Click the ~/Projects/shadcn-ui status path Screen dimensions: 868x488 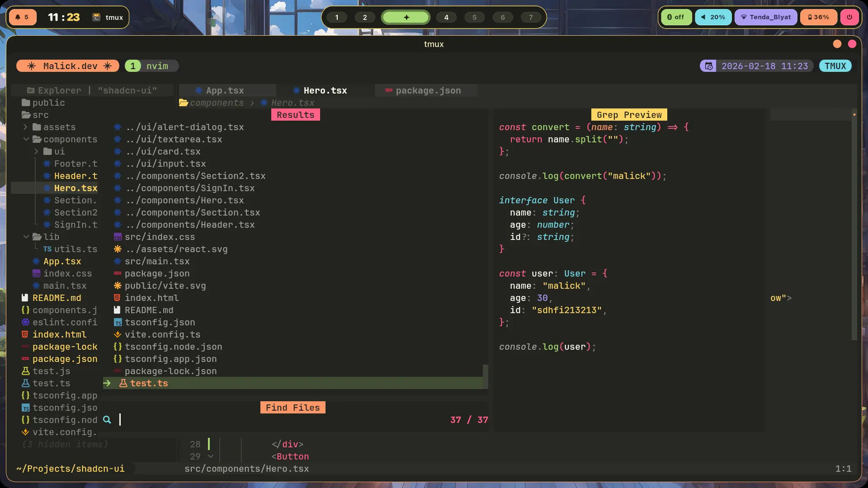[x=71, y=469]
